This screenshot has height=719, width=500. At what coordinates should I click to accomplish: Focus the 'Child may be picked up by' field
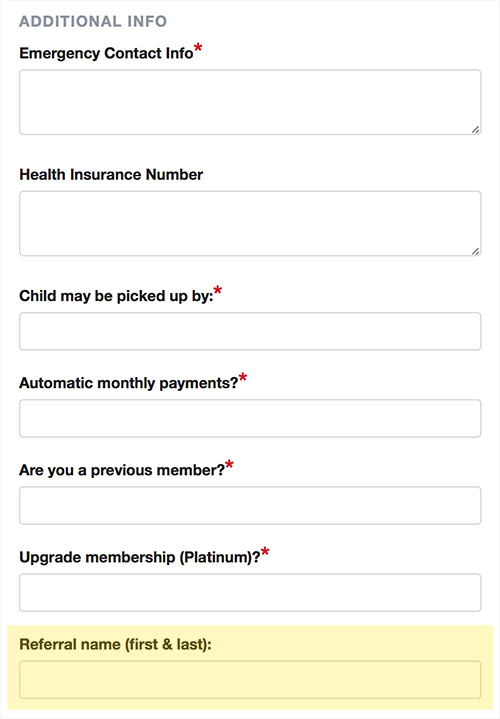pos(250,332)
